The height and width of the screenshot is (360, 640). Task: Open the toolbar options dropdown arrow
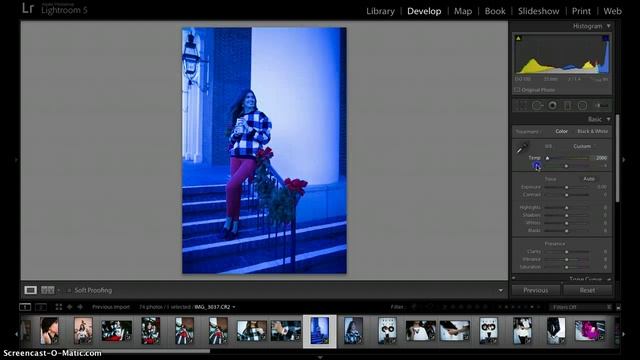click(500, 291)
